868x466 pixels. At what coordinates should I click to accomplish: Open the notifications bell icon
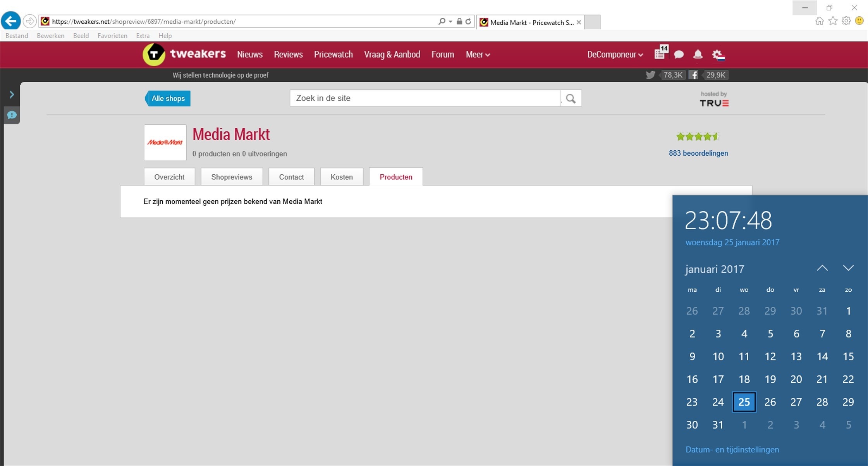(698, 54)
